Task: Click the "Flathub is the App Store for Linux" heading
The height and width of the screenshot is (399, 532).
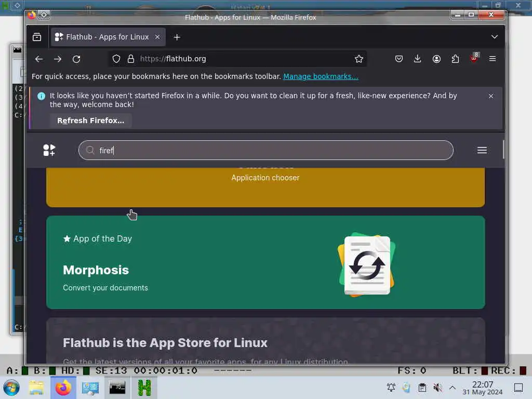Action: pos(165,343)
